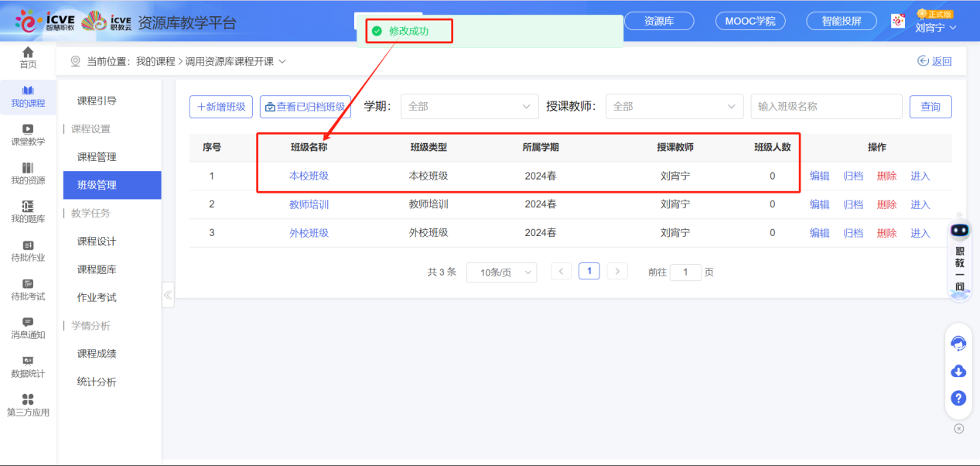Click the blue help question mark icon
Viewport: 980px width, 466px height.
click(x=958, y=399)
